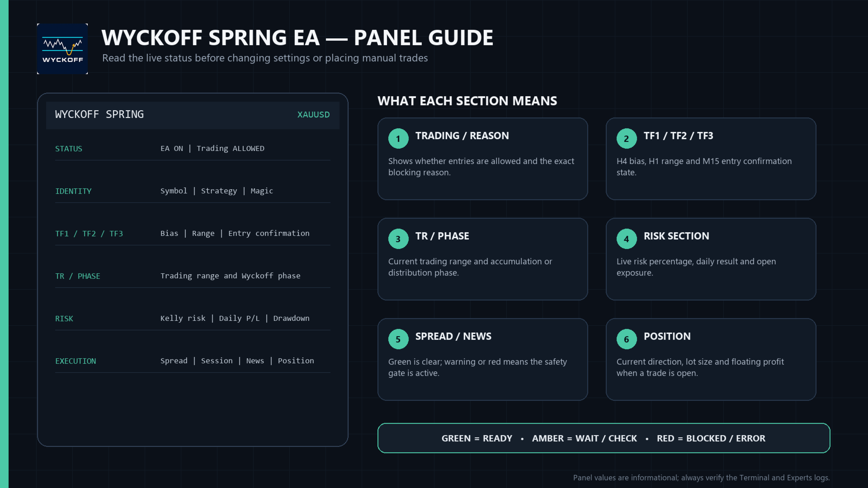Click the IDENTITY row label
This screenshot has height=488, width=868.
click(73, 191)
